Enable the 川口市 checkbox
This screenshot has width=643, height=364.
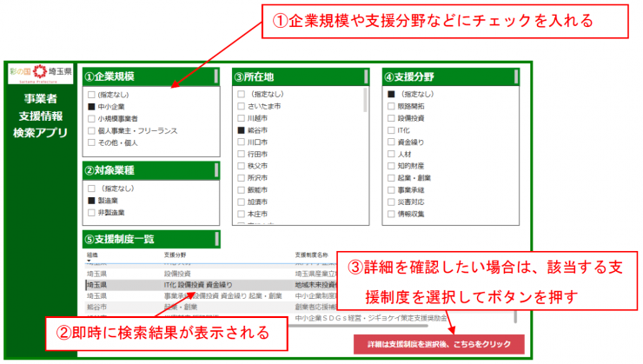pyautogui.click(x=242, y=142)
